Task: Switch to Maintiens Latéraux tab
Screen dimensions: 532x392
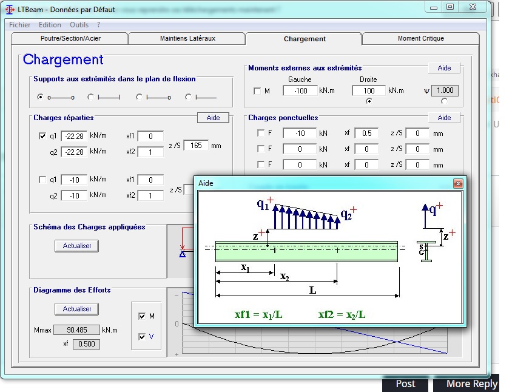Action: click(187, 38)
